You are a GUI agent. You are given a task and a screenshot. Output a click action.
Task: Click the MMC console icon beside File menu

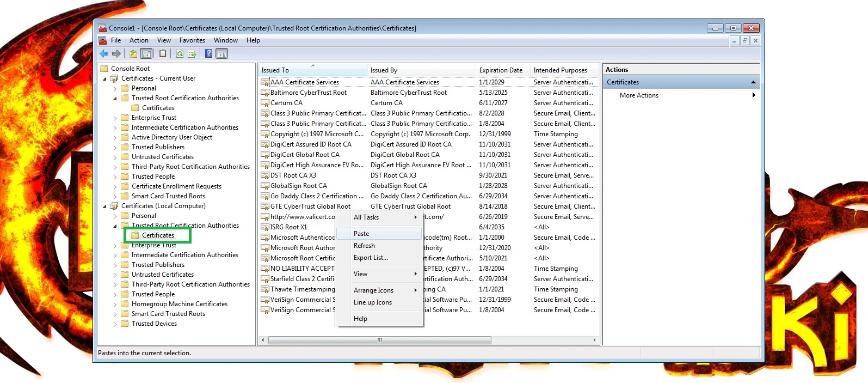point(102,40)
